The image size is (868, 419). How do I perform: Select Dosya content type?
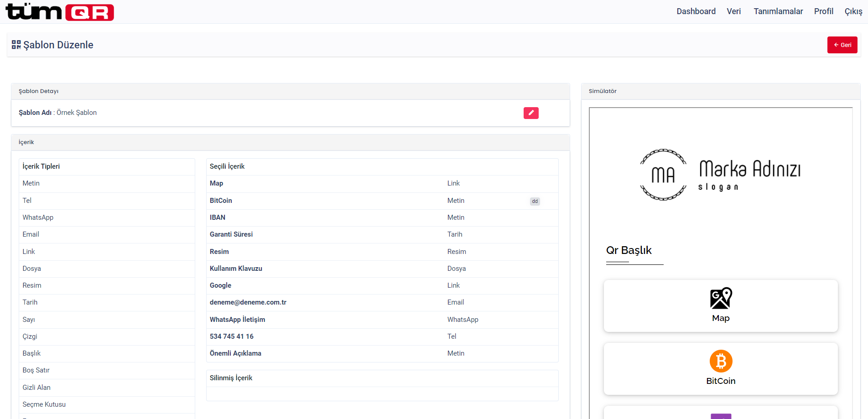click(107, 269)
